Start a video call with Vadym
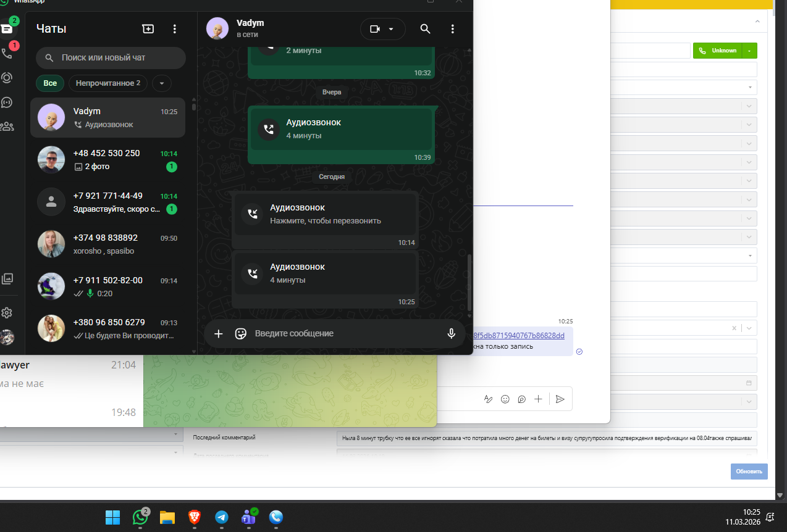 [x=374, y=29]
